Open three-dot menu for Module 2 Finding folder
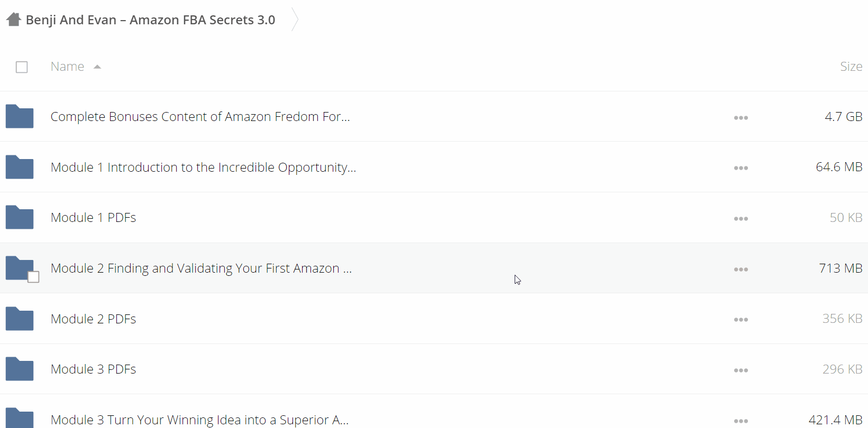Screen dimensions: 868x428 [x=741, y=269]
